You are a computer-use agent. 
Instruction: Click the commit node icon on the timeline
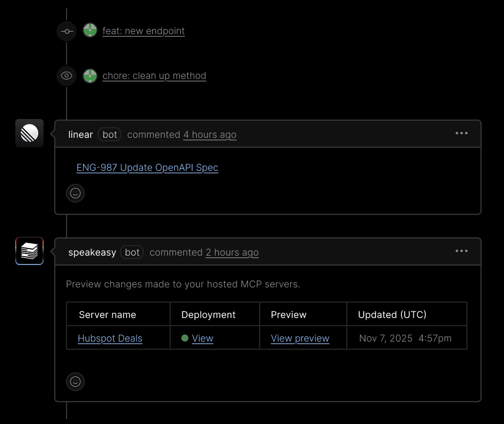point(67,31)
